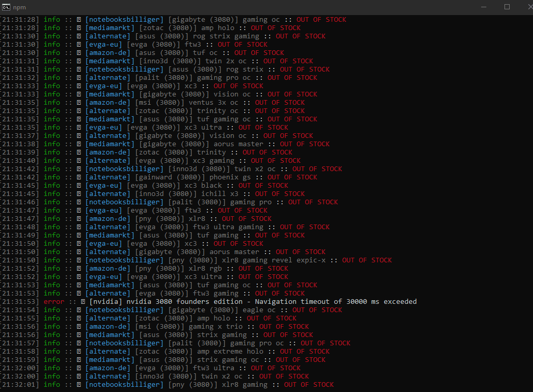Click the 'inno3d (3080)] twin x2 oc' notebooksbilliger line

click(x=171, y=169)
